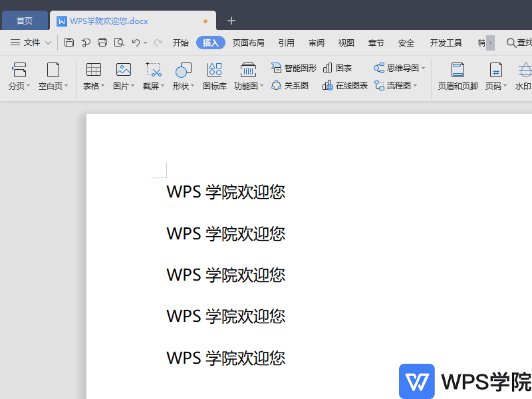
Task: Click the 流程图 flowchart icon
Action: [378, 85]
